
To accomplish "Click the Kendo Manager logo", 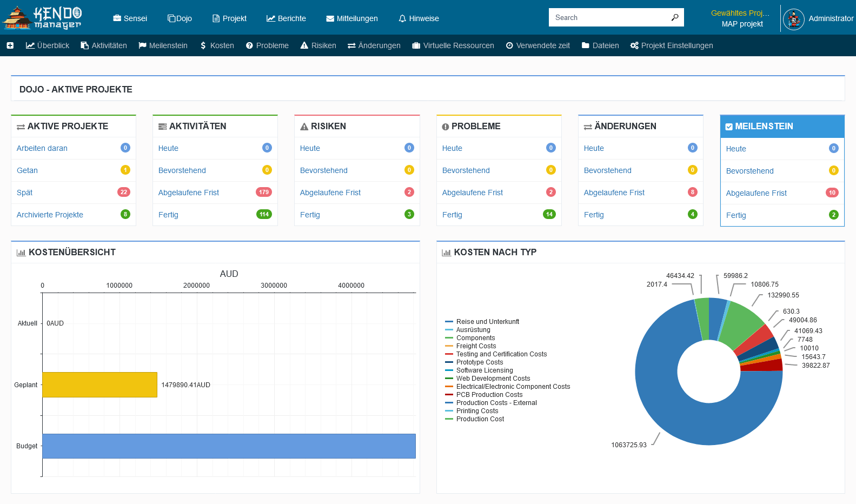I will [x=42, y=17].
